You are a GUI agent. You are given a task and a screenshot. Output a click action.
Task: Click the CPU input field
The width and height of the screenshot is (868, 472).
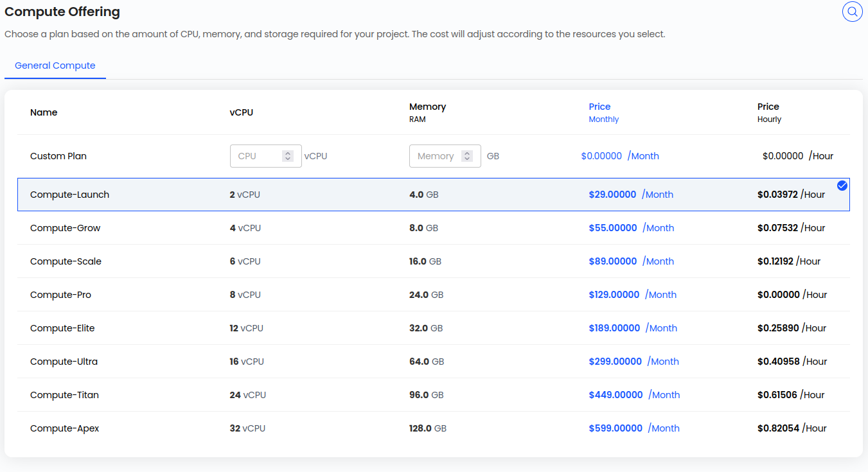click(x=266, y=156)
